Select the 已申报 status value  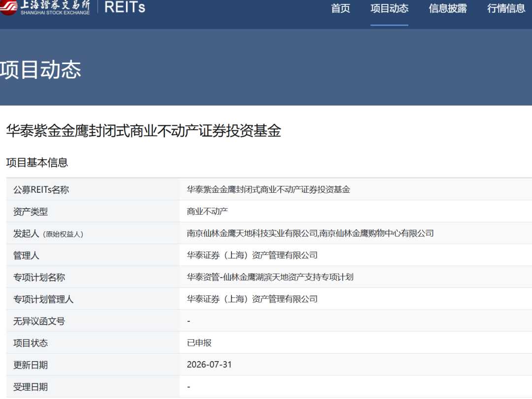pos(199,343)
